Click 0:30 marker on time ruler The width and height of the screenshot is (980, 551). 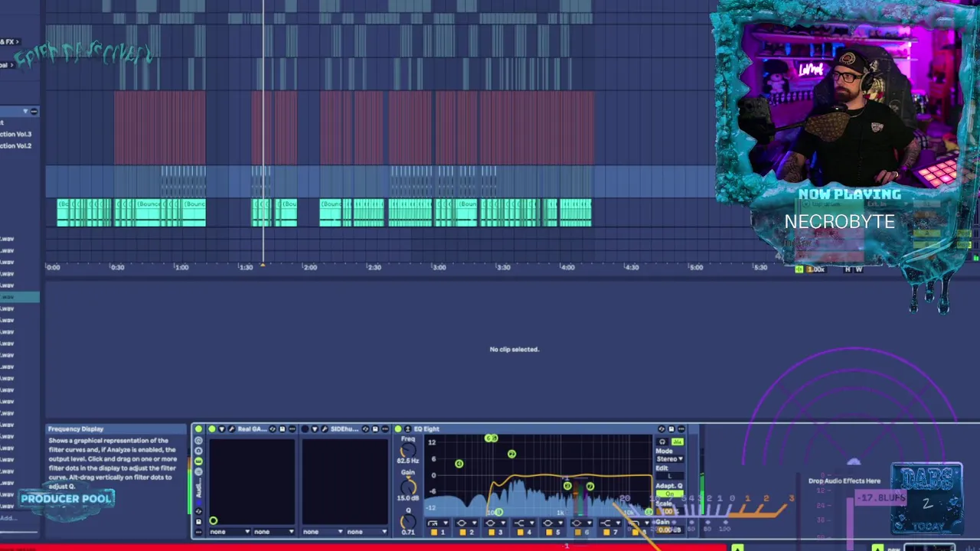tap(116, 267)
